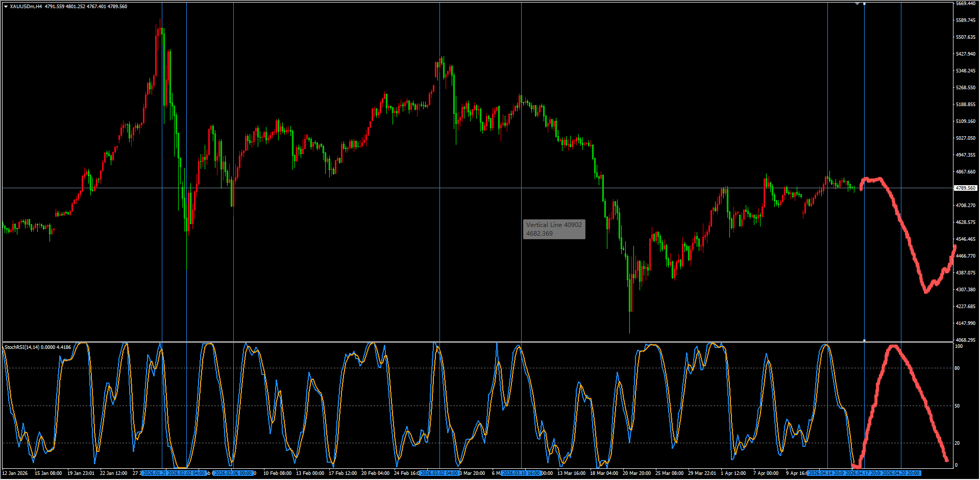
Task: Click the grey chart shift triangle marker
Action: [857, 4]
